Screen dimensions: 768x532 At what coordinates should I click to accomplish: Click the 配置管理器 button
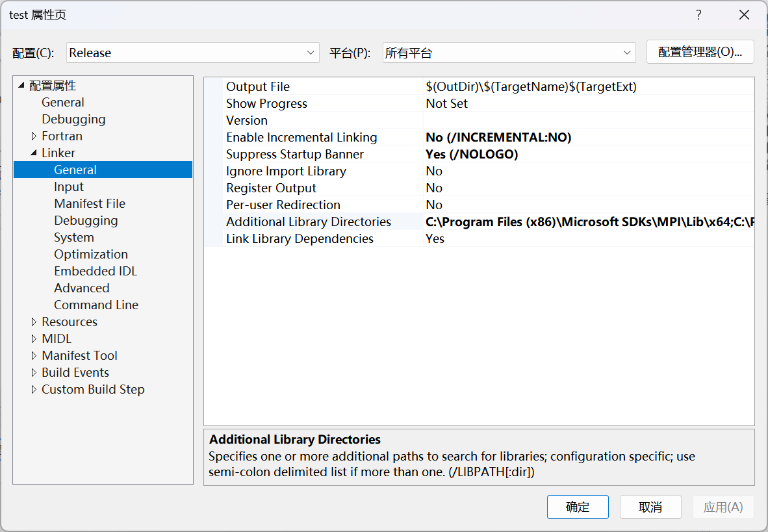click(x=700, y=52)
